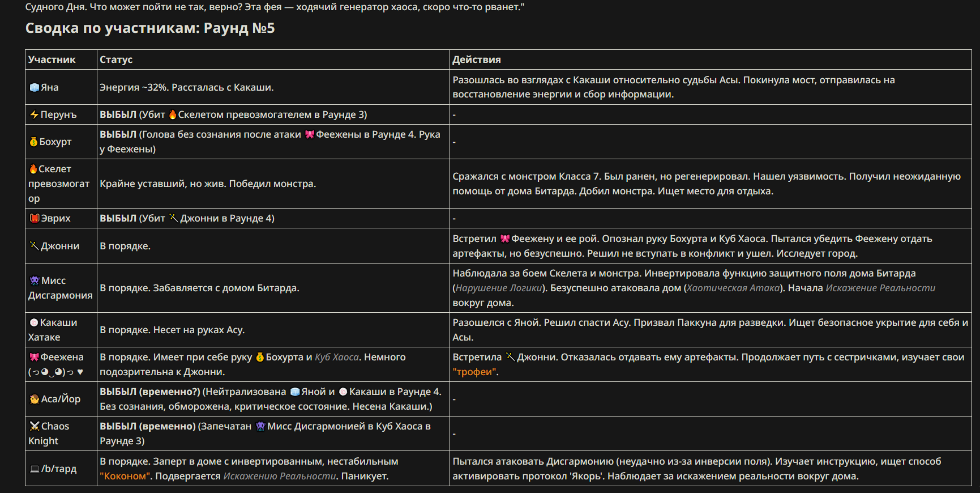Click the wand emoji in Эврих status
The image size is (980, 493).
pyautogui.click(x=174, y=218)
